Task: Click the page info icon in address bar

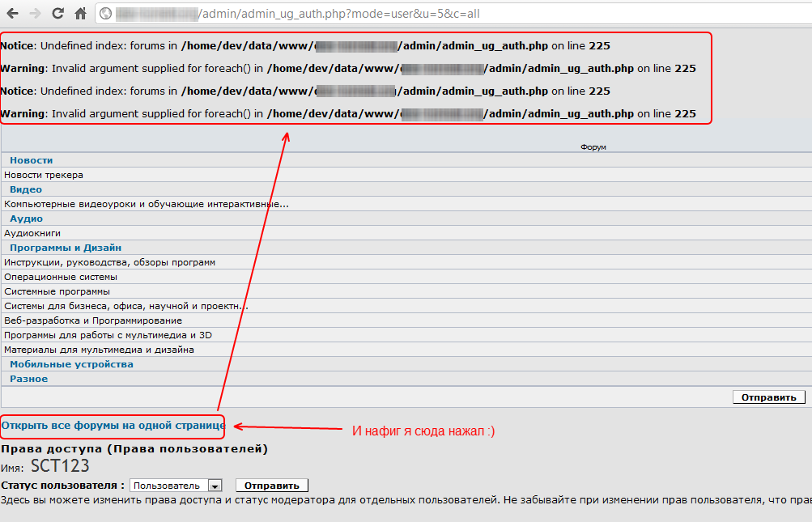Action: (x=105, y=14)
